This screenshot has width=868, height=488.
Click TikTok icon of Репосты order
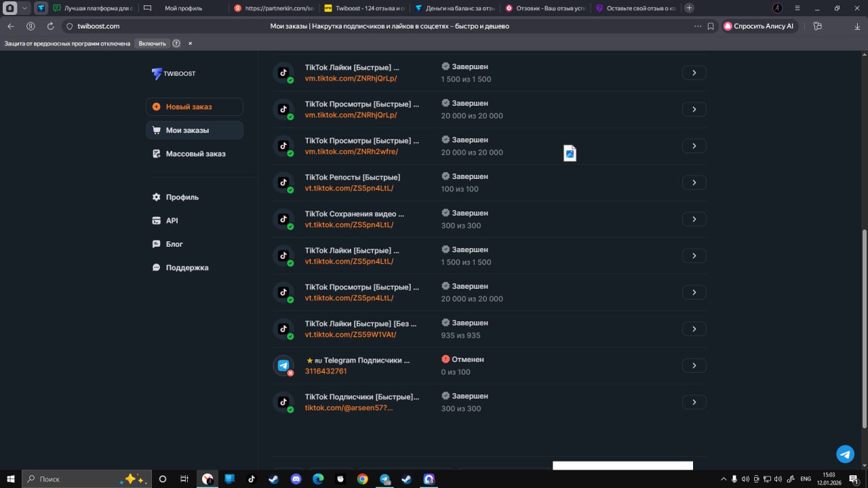tap(283, 182)
